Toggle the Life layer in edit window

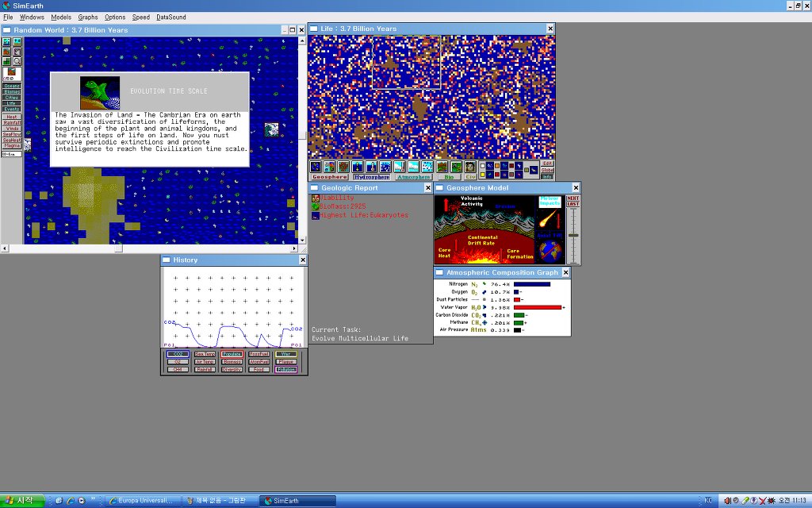click(12, 103)
